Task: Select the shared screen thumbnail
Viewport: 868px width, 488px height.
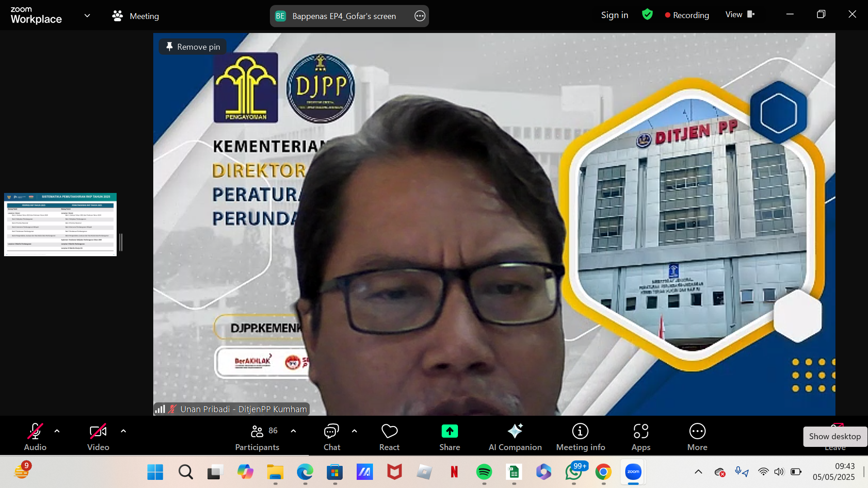Action: click(60, 225)
